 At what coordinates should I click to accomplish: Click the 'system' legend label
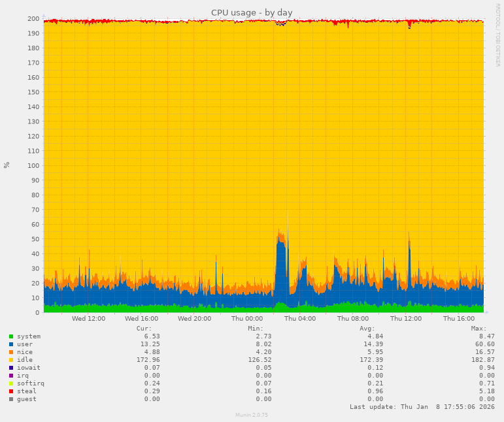(29, 336)
